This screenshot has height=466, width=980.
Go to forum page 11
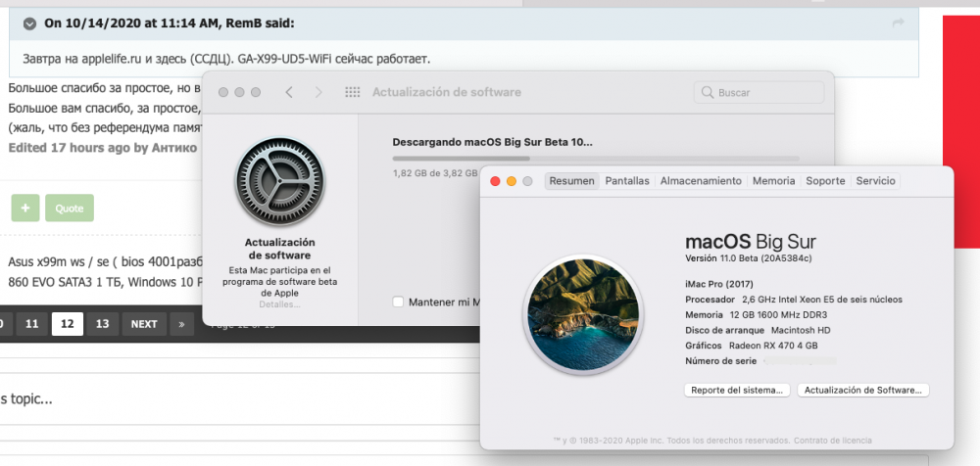(x=32, y=324)
